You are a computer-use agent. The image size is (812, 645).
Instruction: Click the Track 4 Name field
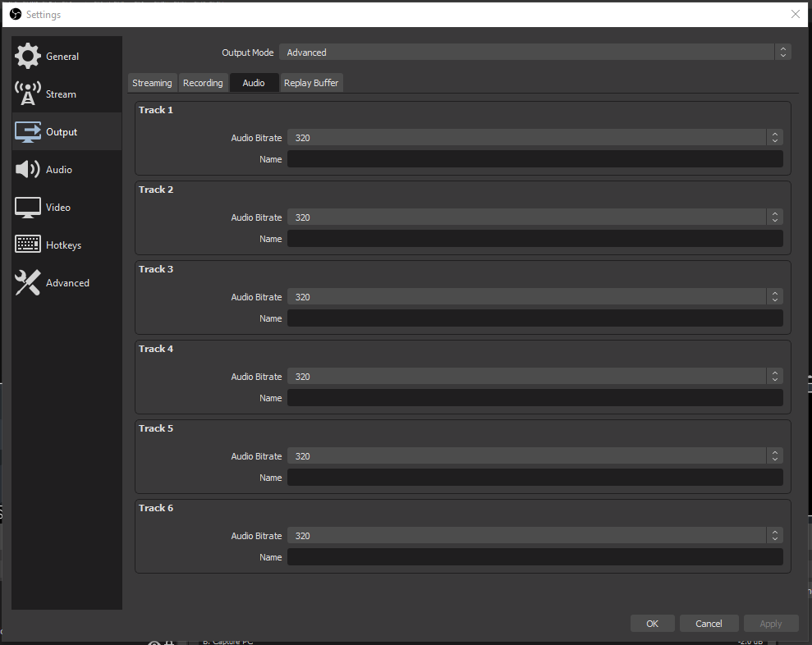click(x=535, y=398)
